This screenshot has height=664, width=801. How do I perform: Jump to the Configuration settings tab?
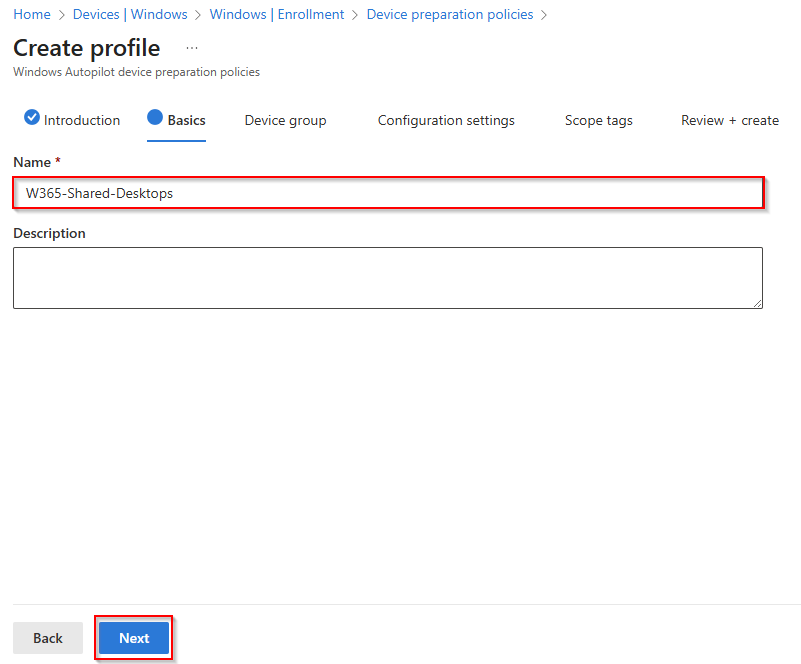446,120
